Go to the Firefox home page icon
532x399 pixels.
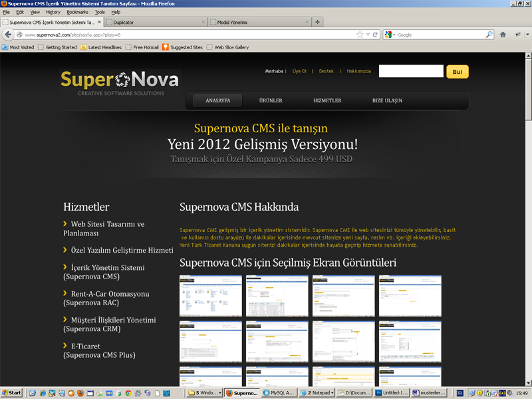pos(503,35)
